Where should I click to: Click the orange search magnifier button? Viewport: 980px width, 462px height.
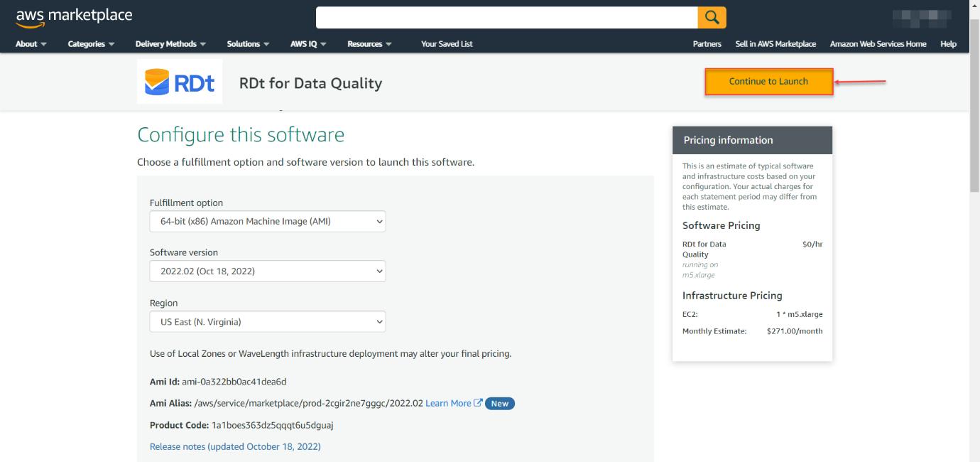coord(712,18)
